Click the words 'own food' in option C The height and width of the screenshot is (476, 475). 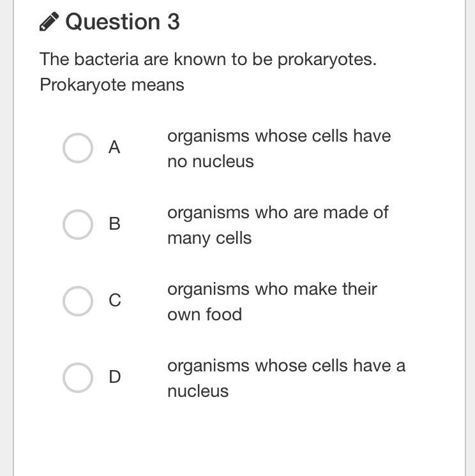204,315
